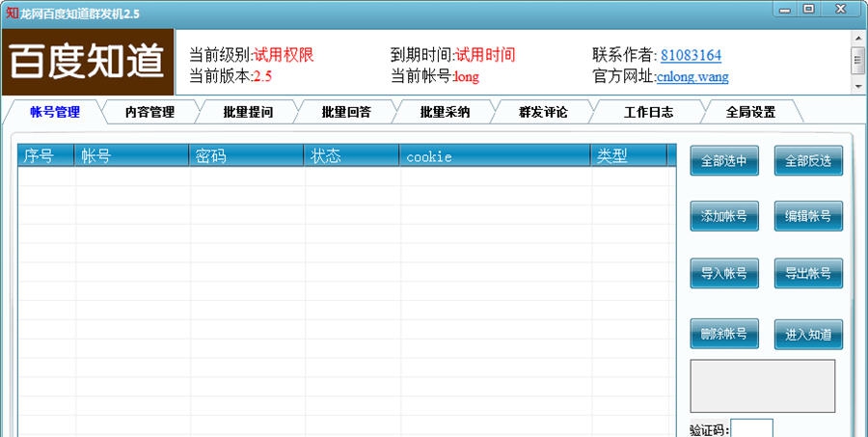868x437 pixels.
Task: Go to the 批量回答 tab
Action: pyautogui.click(x=346, y=112)
